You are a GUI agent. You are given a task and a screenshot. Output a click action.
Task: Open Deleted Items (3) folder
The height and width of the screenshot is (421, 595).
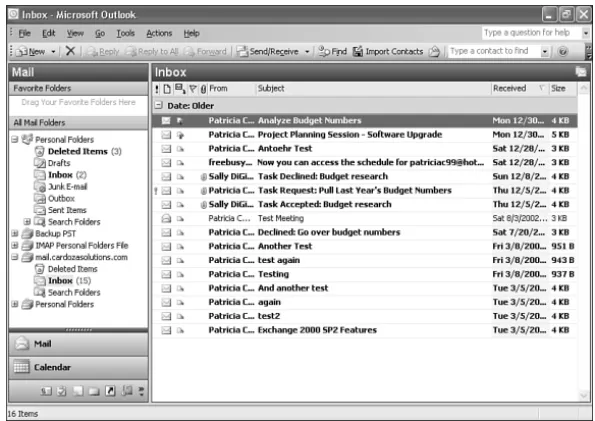pos(78,151)
